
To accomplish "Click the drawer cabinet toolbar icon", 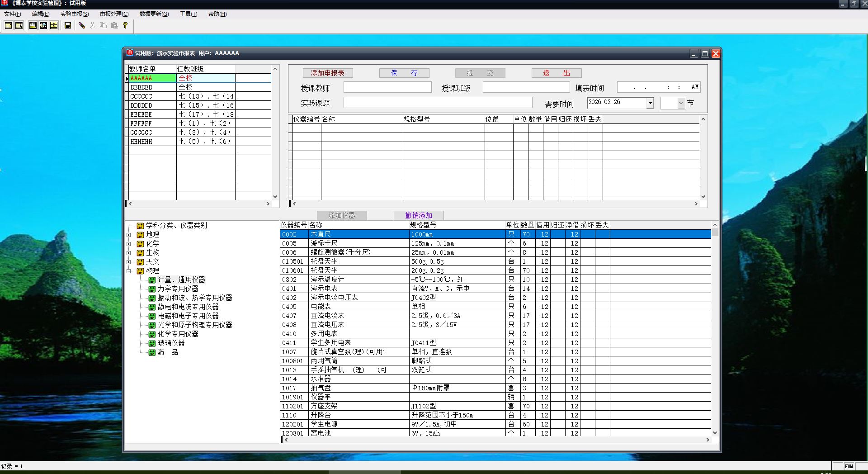I will click(x=54, y=25).
